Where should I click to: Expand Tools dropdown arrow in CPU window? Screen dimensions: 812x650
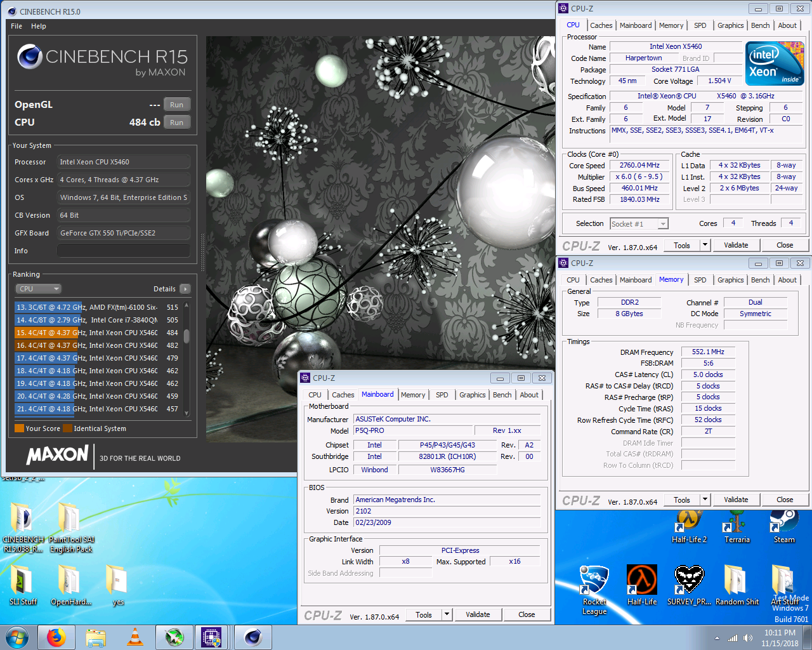pos(705,245)
